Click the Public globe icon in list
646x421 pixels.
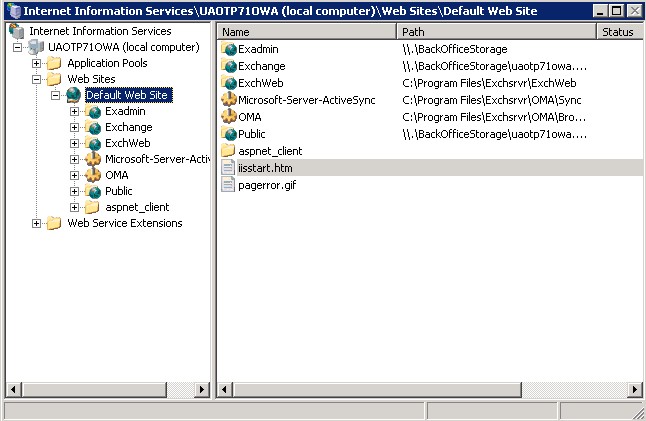tap(228, 134)
